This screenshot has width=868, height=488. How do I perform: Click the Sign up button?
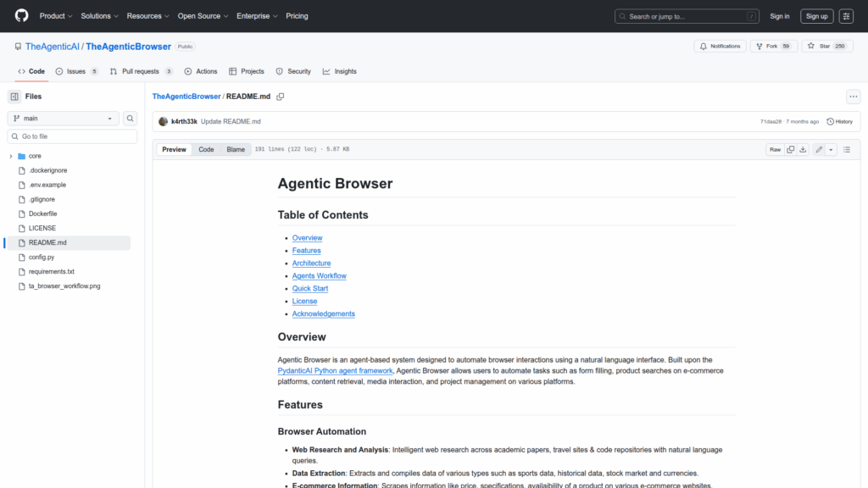tap(816, 16)
